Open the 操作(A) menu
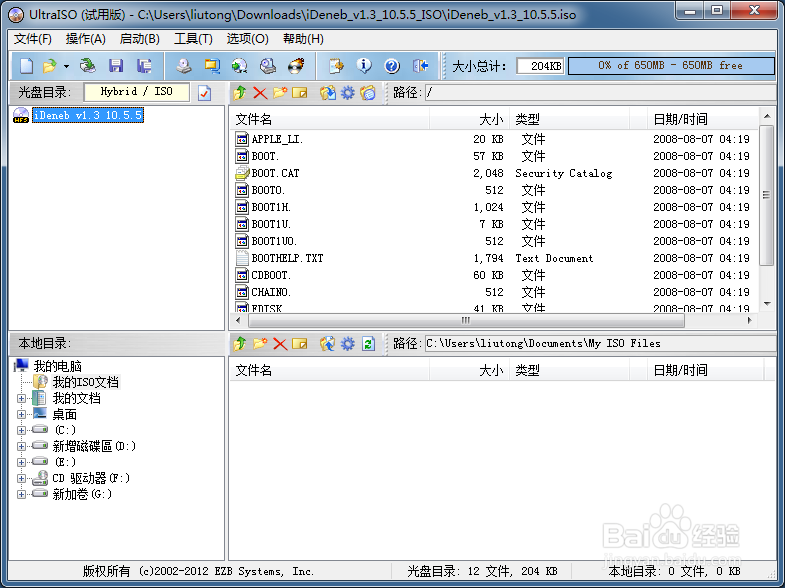Image resolution: width=785 pixels, height=588 pixels. (86, 39)
